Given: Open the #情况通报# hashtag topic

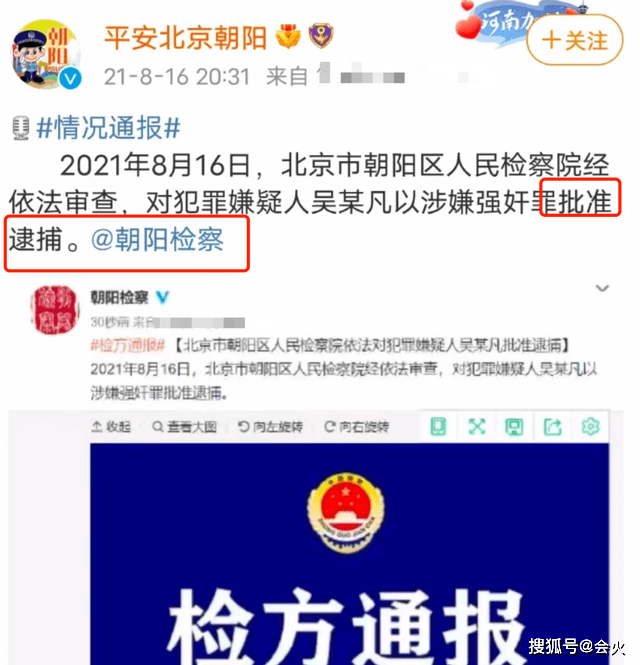Looking at the screenshot, I should (x=108, y=128).
